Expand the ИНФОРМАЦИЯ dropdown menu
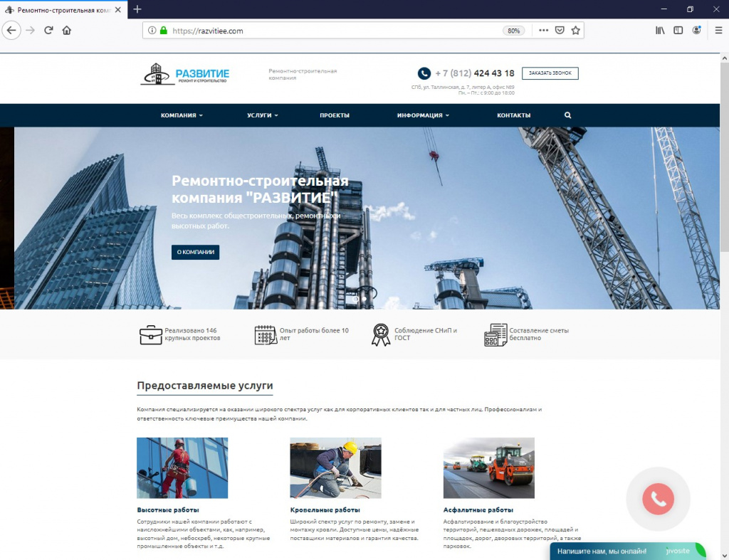The height and width of the screenshot is (560, 729). pos(423,115)
